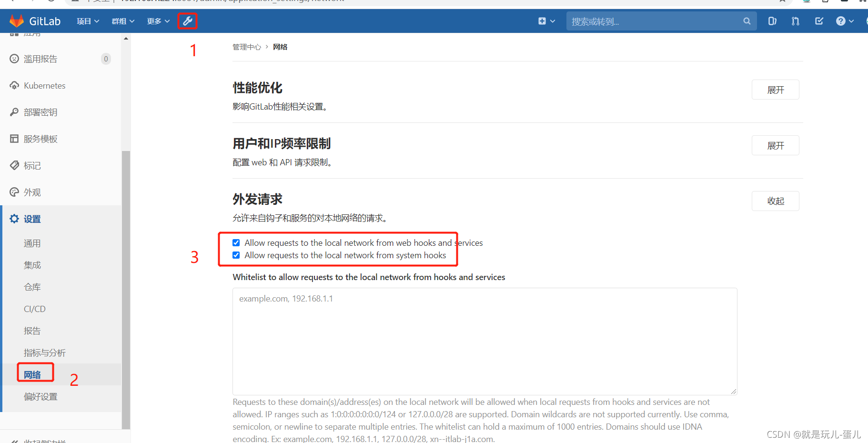Go to 管理中心 breadcrumb link
The image size is (868, 443).
tap(247, 47)
